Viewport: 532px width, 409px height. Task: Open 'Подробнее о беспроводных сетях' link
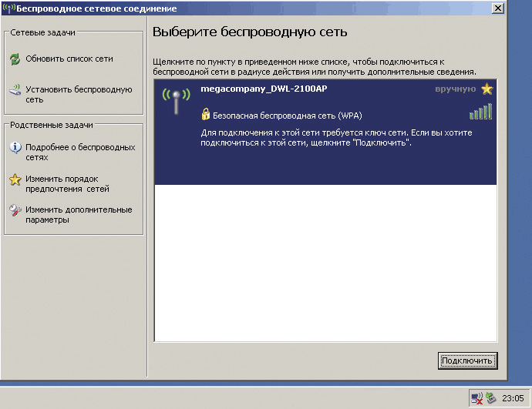tap(80, 153)
